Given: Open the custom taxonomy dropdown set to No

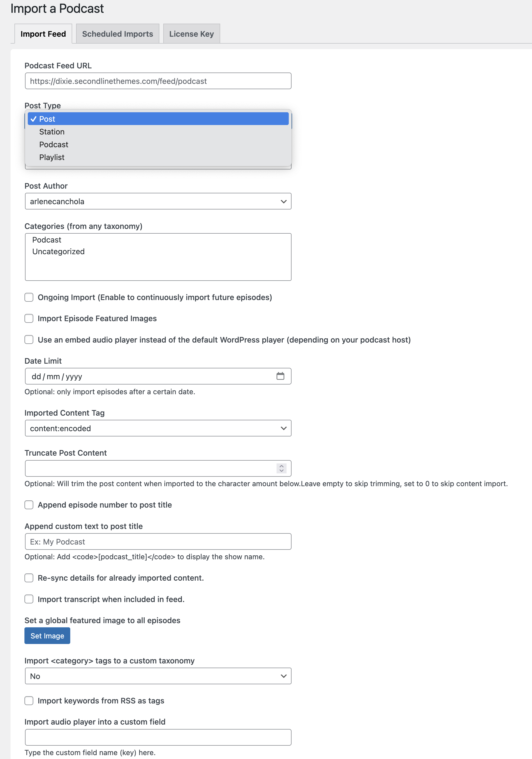Looking at the screenshot, I should [x=158, y=676].
